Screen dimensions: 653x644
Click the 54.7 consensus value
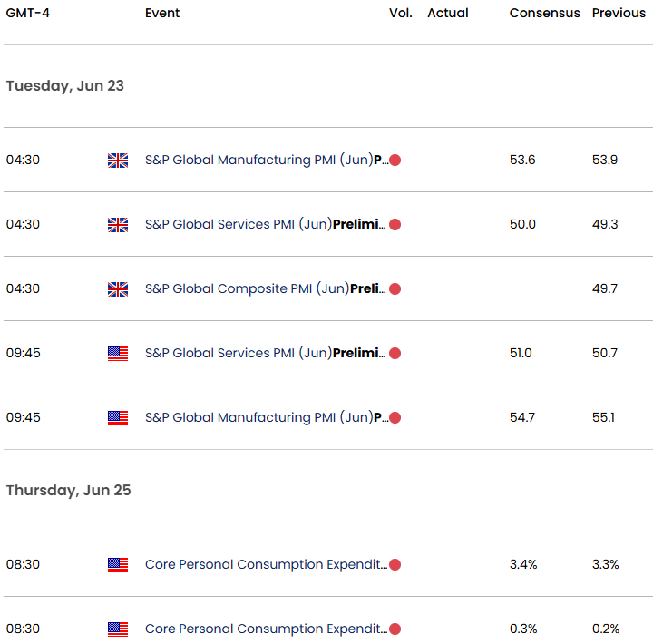522,417
